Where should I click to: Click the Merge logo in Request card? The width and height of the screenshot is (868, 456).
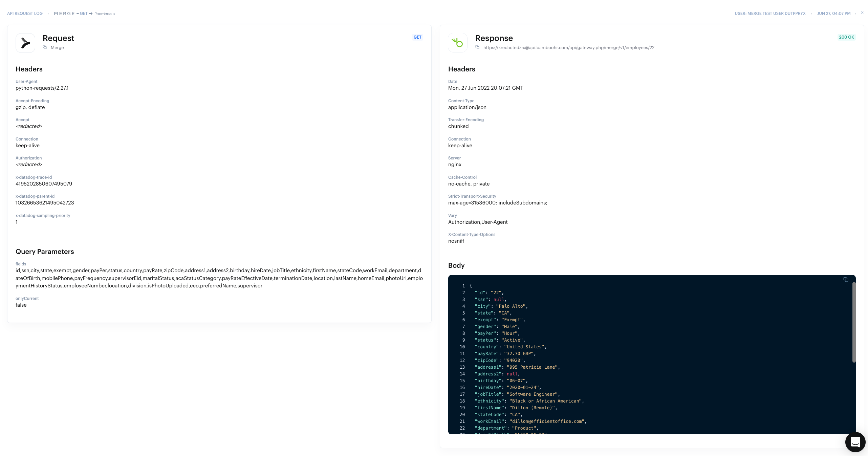click(x=25, y=43)
